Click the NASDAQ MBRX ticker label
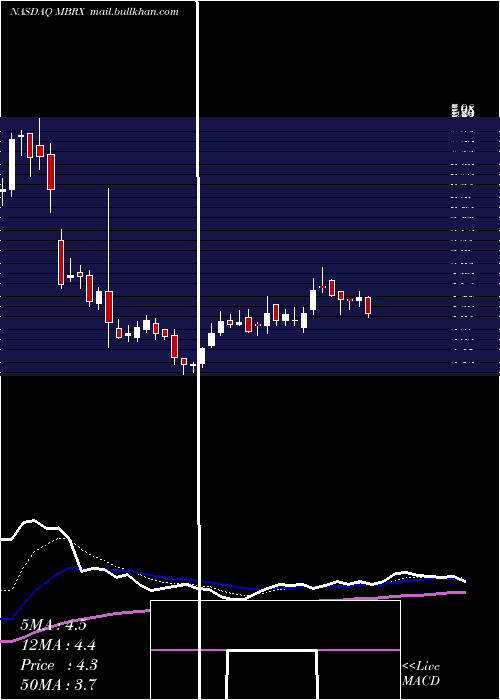 (48, 12)
